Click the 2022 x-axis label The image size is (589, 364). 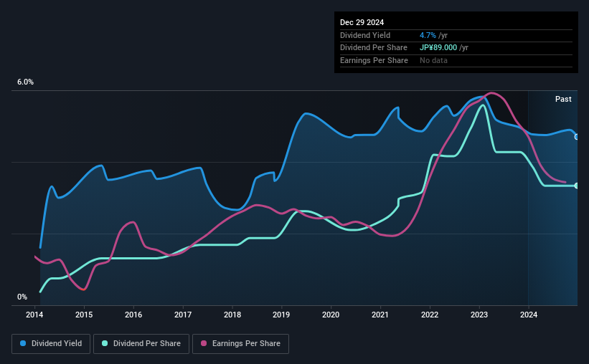pos(430,315)
